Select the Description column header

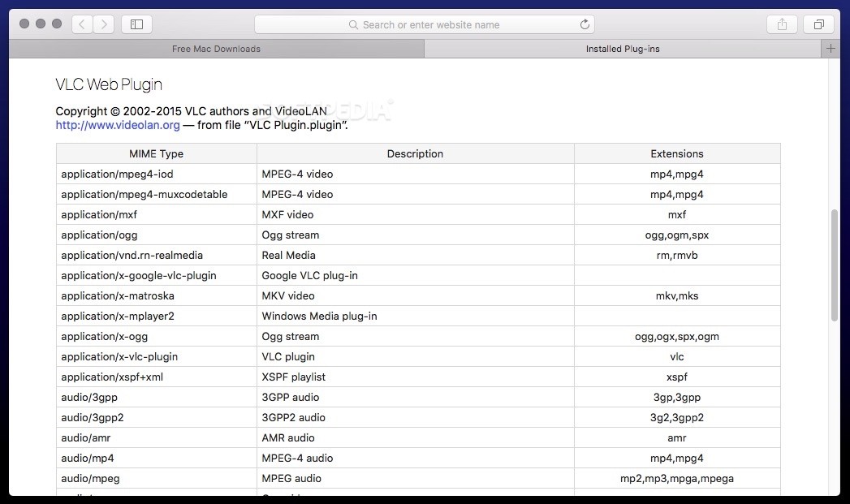click(415, 153)
